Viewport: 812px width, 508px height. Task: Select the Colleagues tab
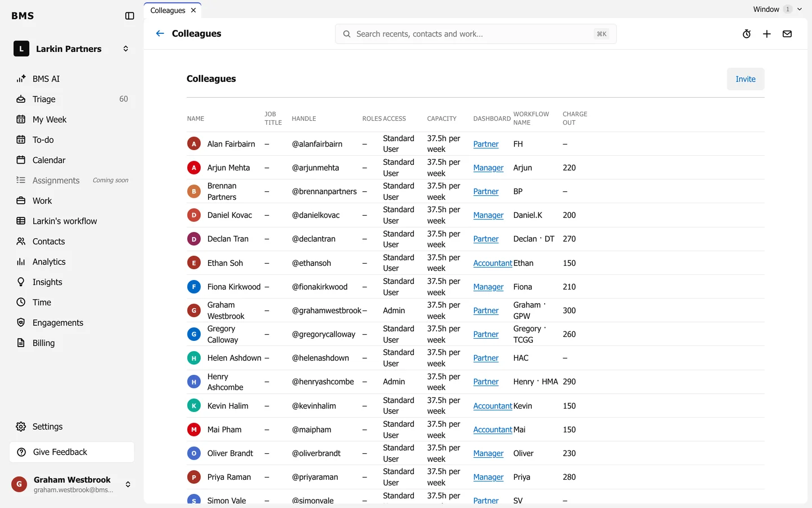point(167,10)
